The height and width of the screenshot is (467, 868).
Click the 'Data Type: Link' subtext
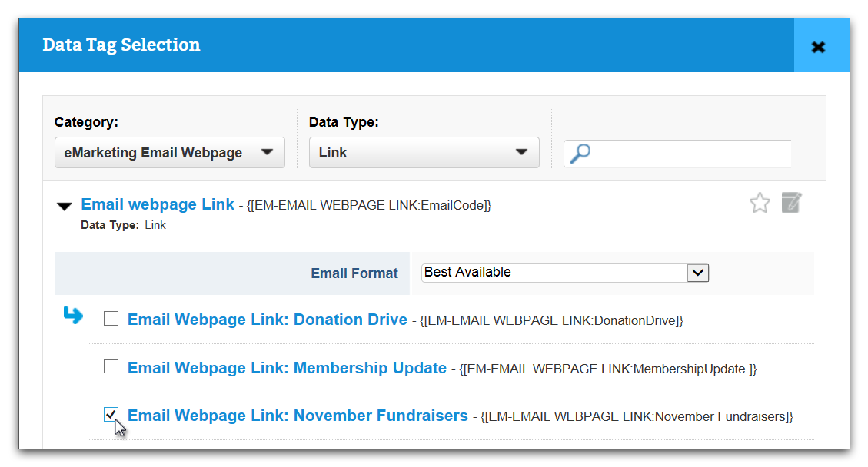(x=124, y=225)
